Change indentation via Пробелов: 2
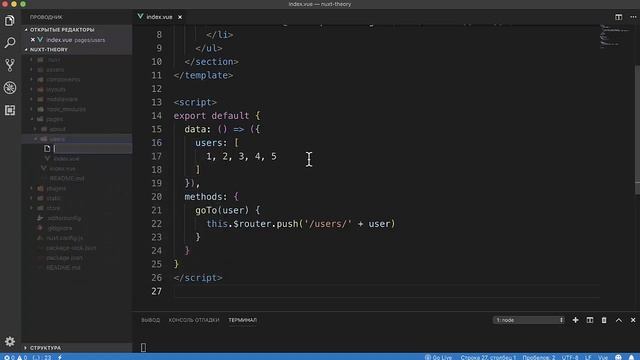This screenshot has width=640, height=360. (x=539, y=357)
